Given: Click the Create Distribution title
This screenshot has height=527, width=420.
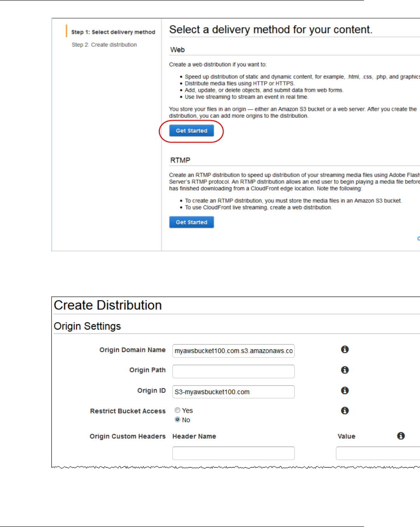Looking at the screenshot, I should (x=108, y=305).
